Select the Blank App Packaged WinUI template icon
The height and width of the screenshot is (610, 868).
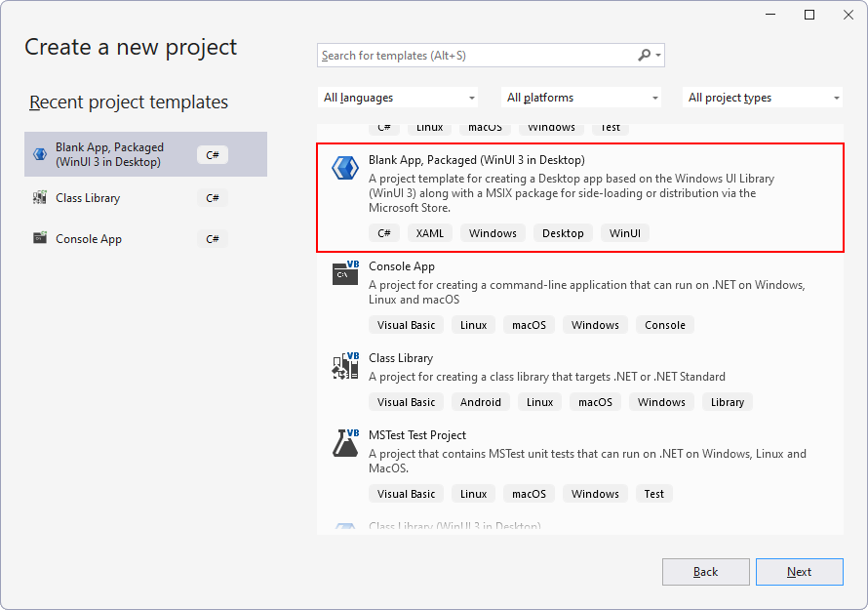click(x=344, y=167)
